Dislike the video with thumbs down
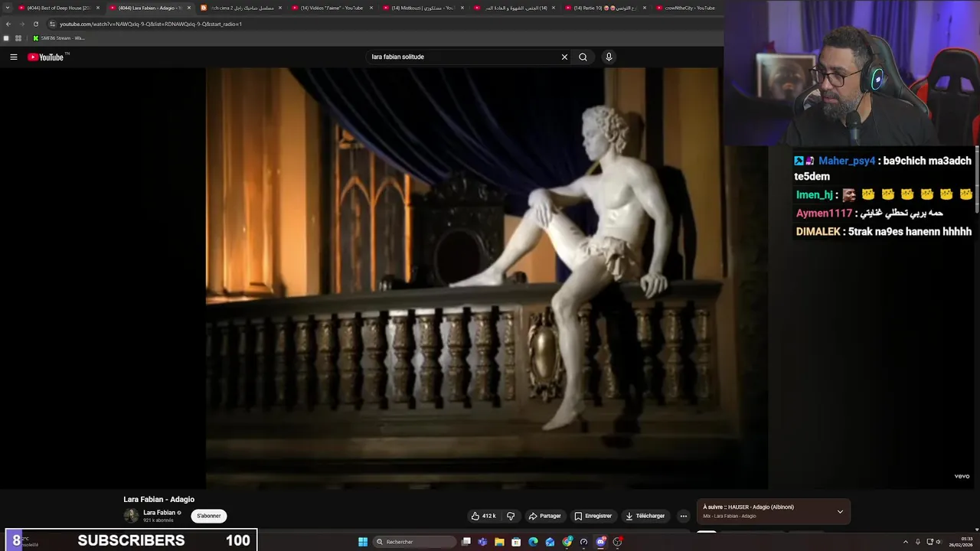 point(511,516)
